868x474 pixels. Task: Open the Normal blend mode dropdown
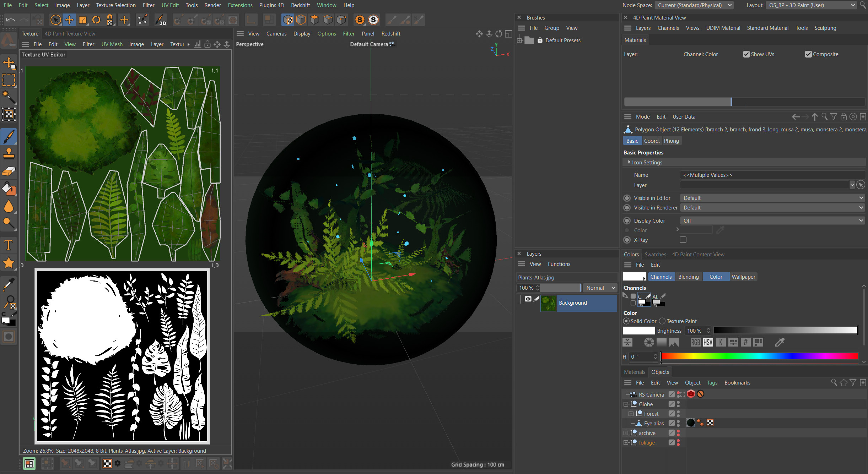[600, 288]
